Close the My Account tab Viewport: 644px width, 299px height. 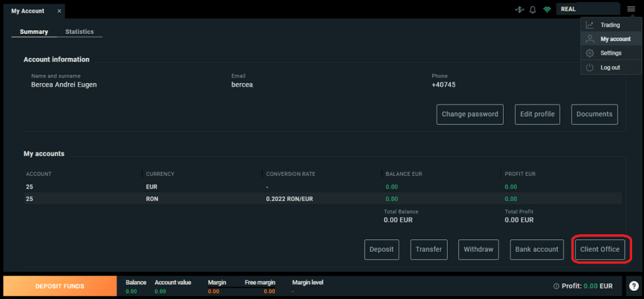(x=60, y=11)
